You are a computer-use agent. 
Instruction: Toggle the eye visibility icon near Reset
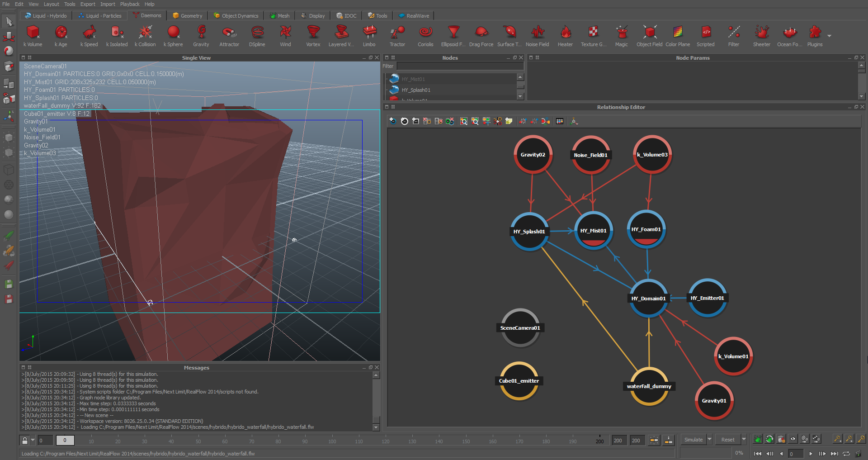tap(793, 439)
